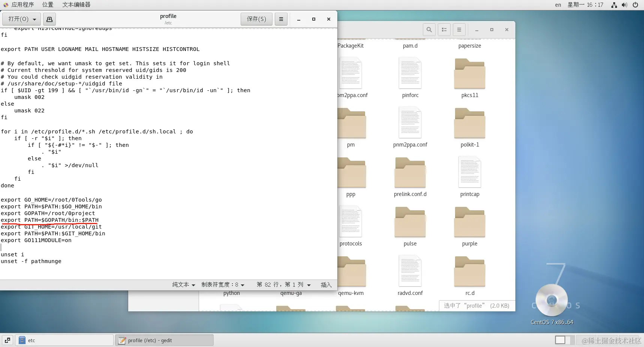Click the search icon in file manager
The width and height of the screenshot is (644, 347).
tap(429, 30)
